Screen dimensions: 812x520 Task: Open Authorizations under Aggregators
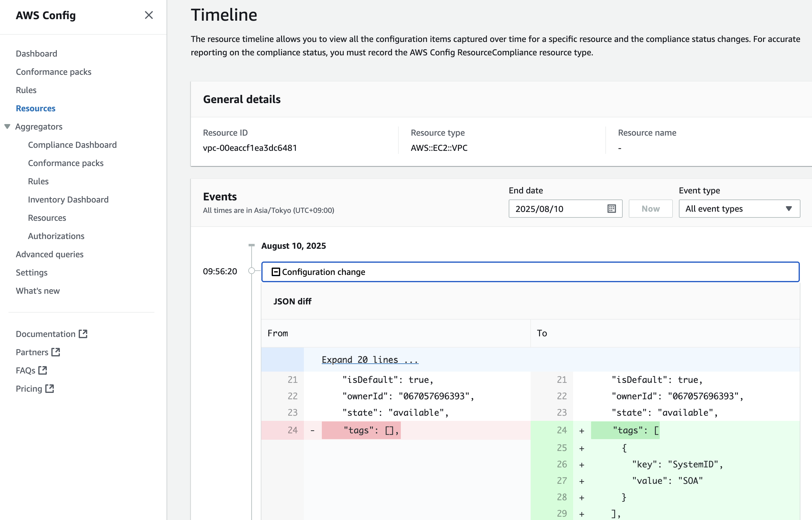click(x=56, y=236)
